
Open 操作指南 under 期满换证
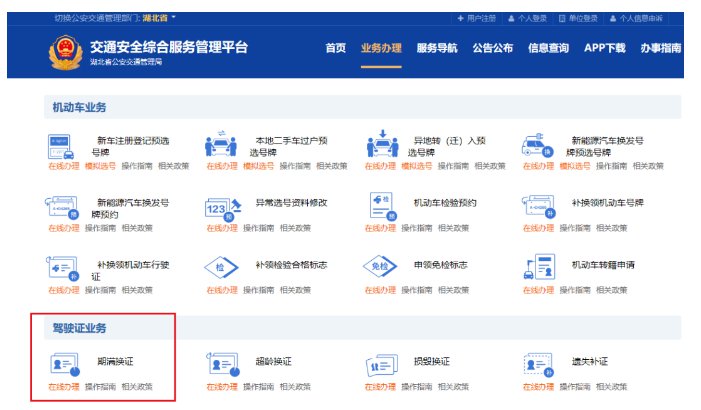(x=100, y=387)
